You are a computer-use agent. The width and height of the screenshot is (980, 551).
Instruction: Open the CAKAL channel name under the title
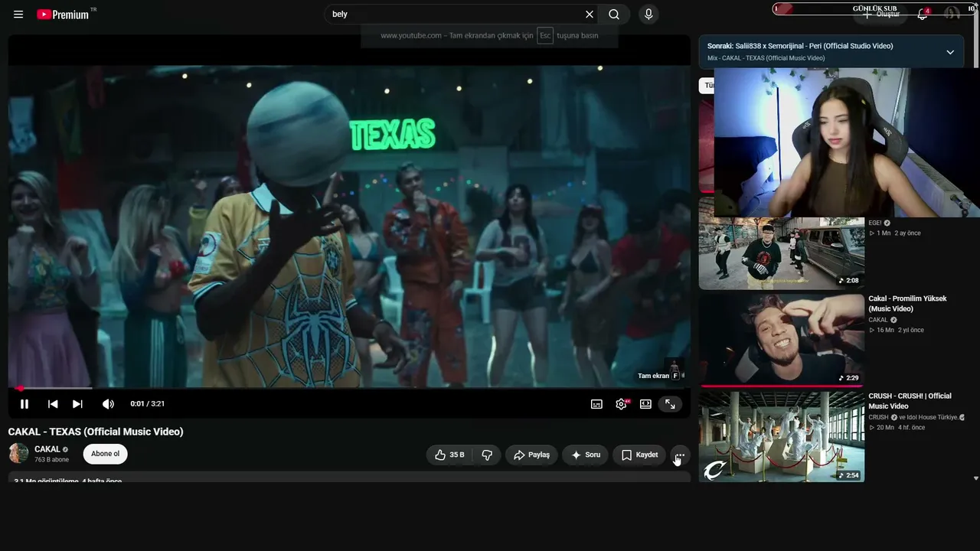(x=47, y=449)
